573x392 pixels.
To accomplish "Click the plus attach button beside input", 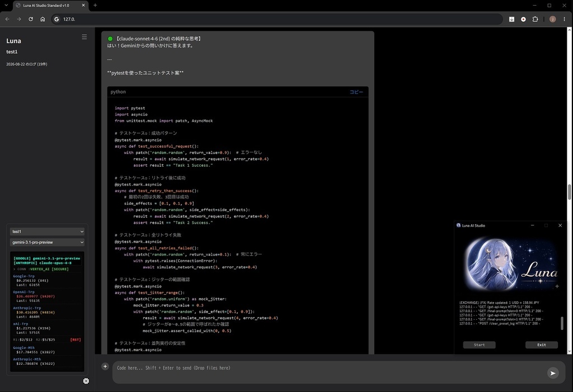I will coord(105,366).
